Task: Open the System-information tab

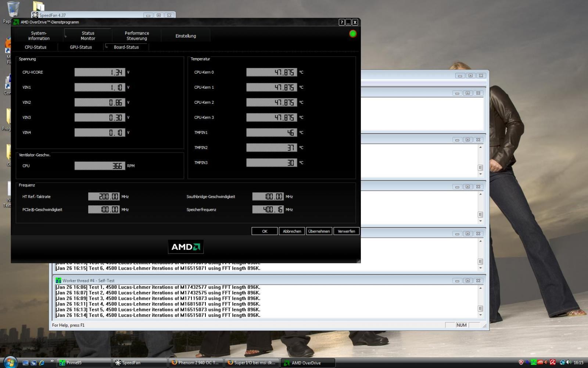Action: pyautogui.click(x=39, y=36)
